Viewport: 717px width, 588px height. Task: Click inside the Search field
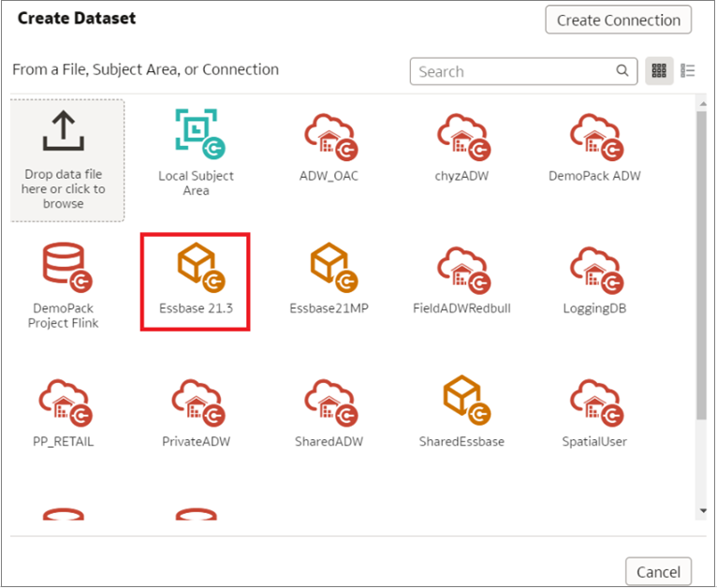coord(515,71)
